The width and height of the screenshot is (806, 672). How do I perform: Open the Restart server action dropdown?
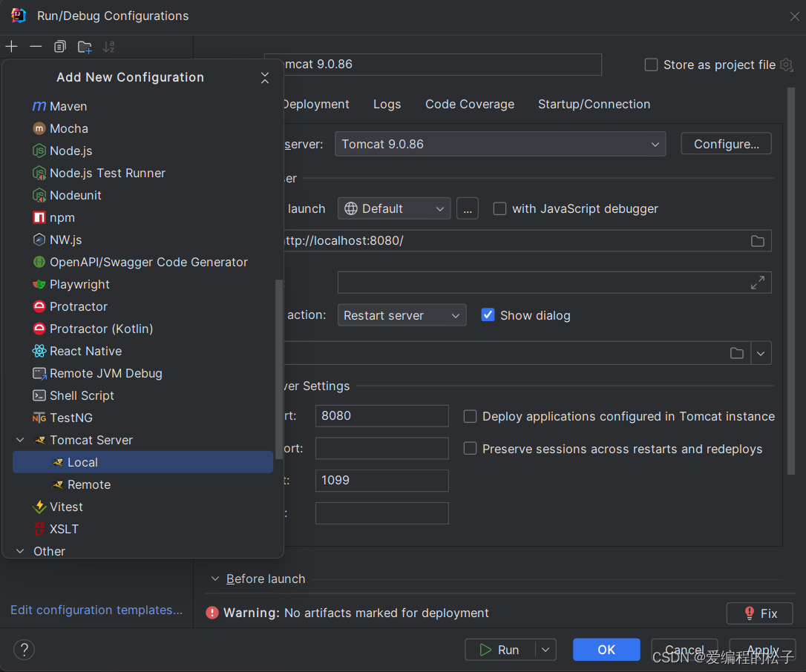[402, 315]
